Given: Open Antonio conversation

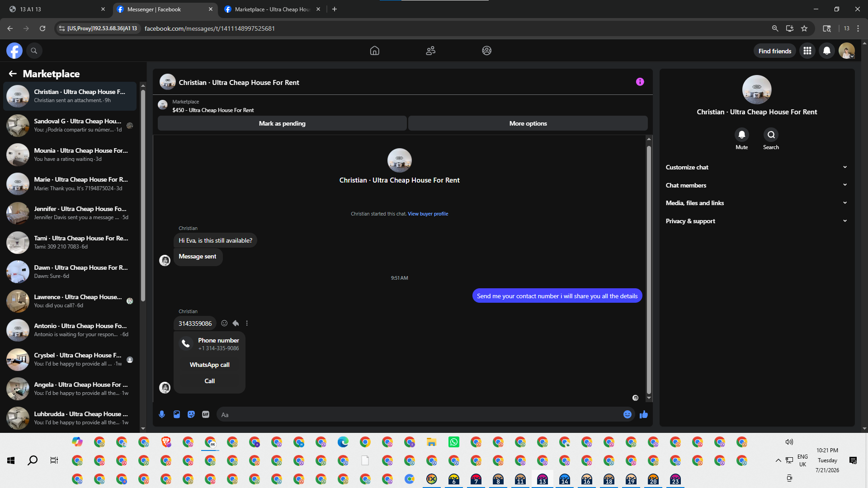Looking at the screenshot, I should [70, 330].
